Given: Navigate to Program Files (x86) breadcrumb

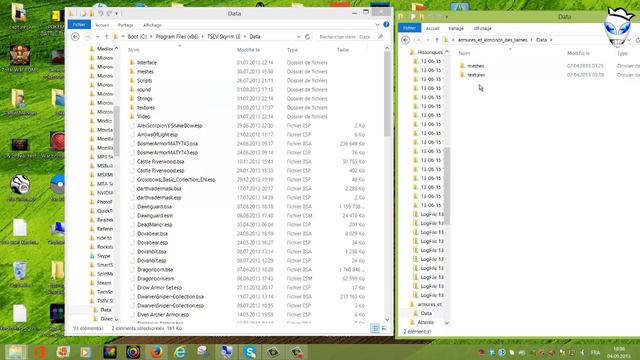Looking at the screenshot, I should click(177, 37).
